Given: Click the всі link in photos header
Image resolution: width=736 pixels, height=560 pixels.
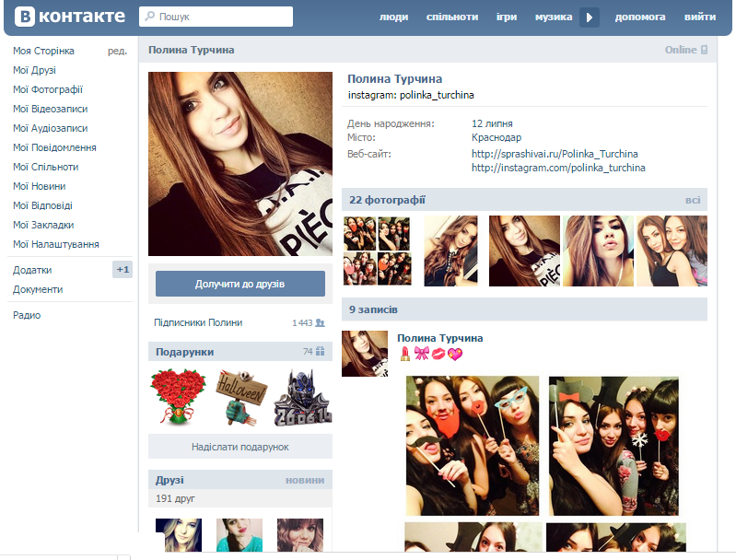Looking at the screenshot, I should pos(693,200).
